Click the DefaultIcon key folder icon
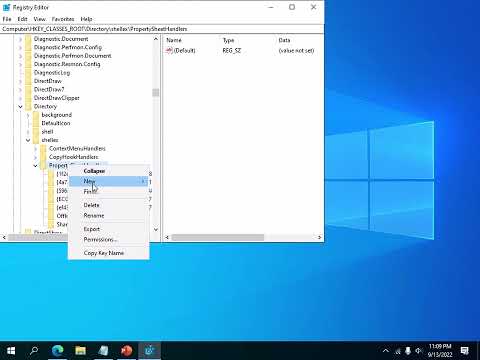The image size is (480, 360). pos(36,123)
